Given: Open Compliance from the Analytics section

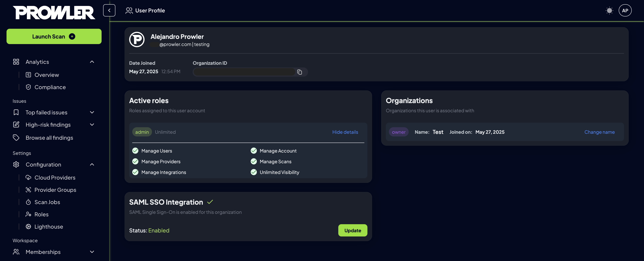Looking at the screenshot, I should tap(50, 87).
